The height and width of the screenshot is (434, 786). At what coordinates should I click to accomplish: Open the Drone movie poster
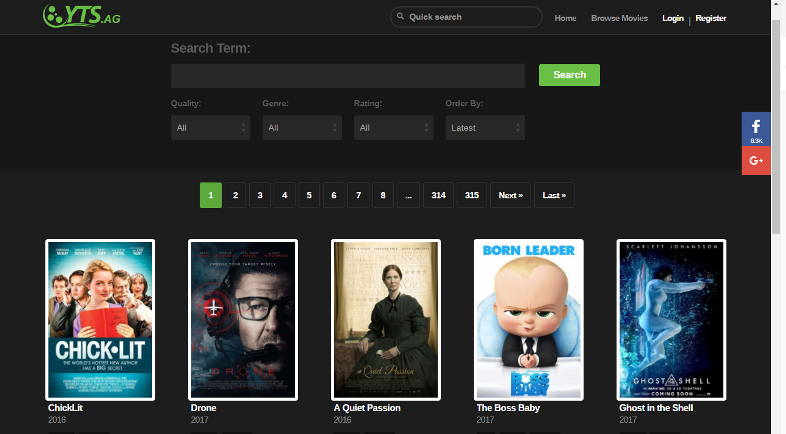243,320
